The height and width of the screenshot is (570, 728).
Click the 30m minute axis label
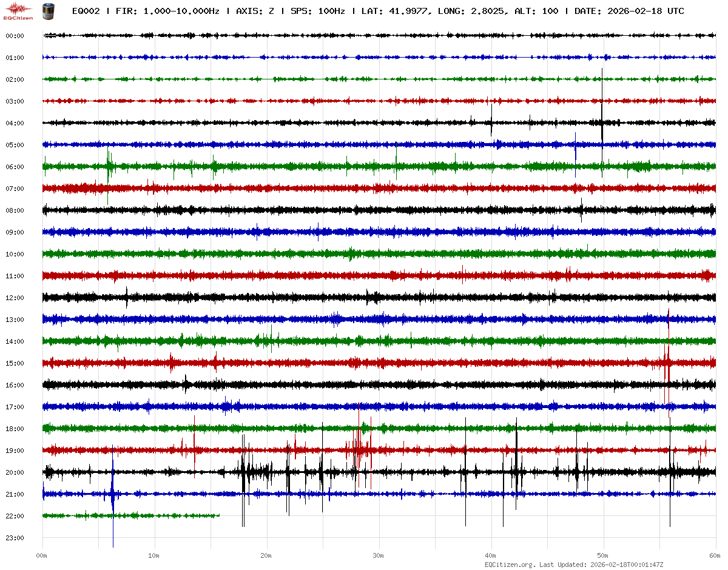[x=379, y=555]
